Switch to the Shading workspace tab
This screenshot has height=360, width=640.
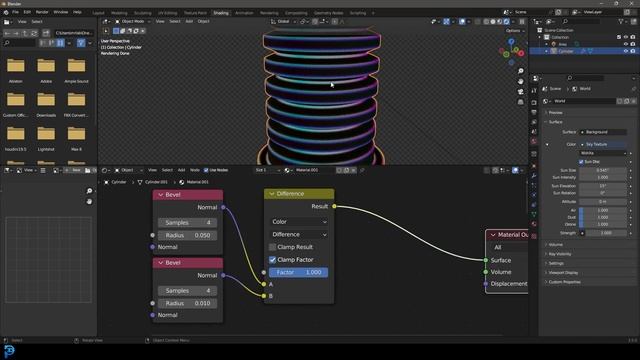(221, 13)
